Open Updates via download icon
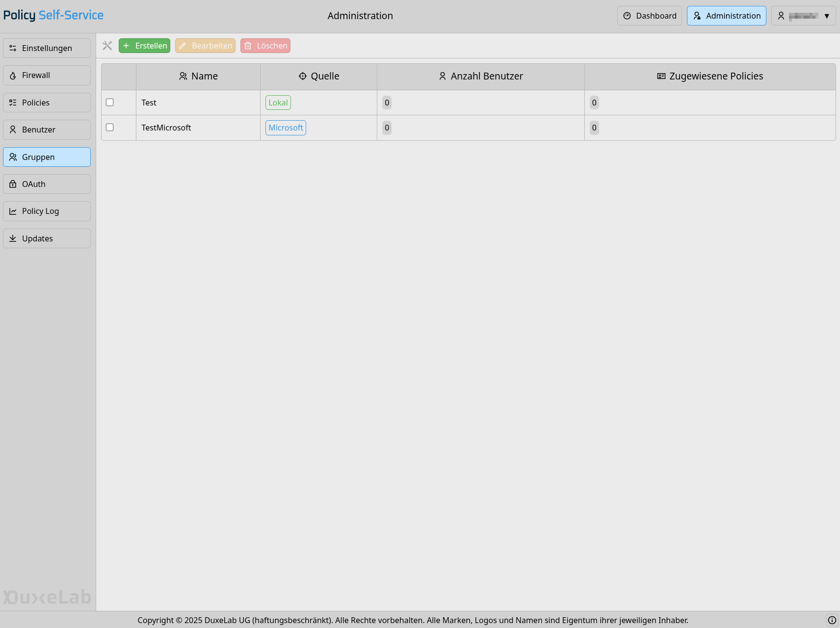Viewport: 840px width, 628px height. tap(13, 238)
